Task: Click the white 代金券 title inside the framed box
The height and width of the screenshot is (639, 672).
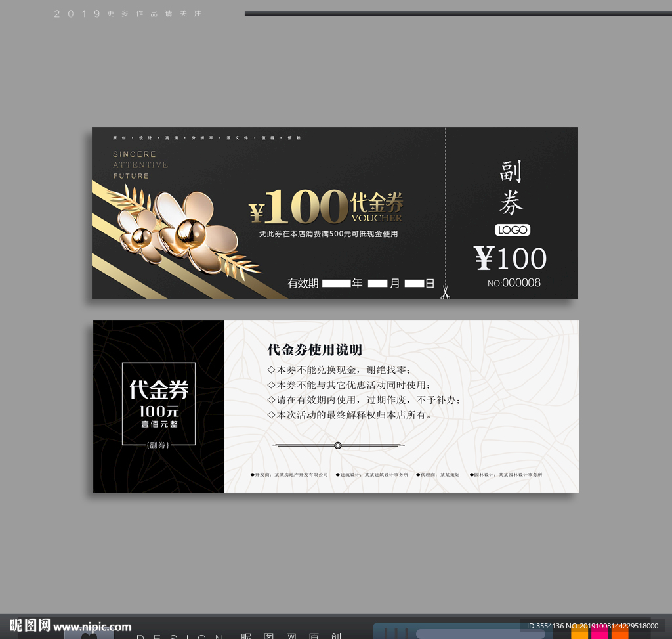Action: click(x=159, y=389)
